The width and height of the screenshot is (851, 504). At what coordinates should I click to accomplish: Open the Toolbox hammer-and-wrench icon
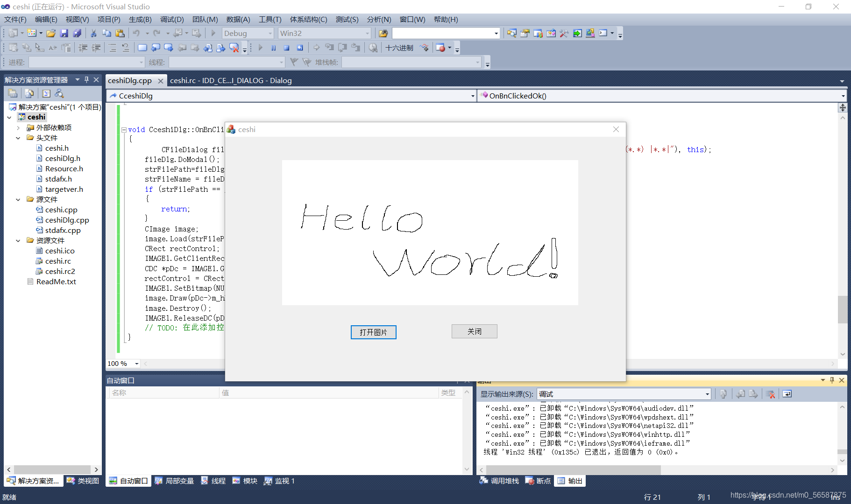click(x=564, y=33)
